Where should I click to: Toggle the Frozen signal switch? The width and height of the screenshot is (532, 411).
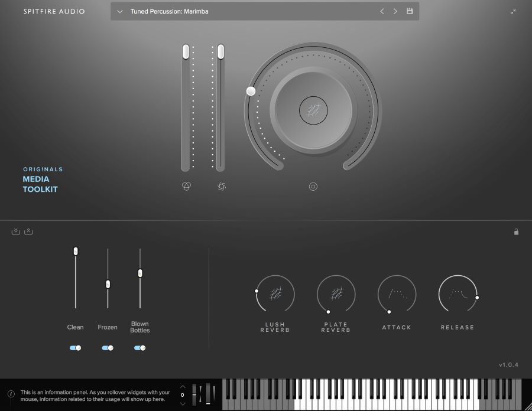pyautogui.click(x=108, y=348)
